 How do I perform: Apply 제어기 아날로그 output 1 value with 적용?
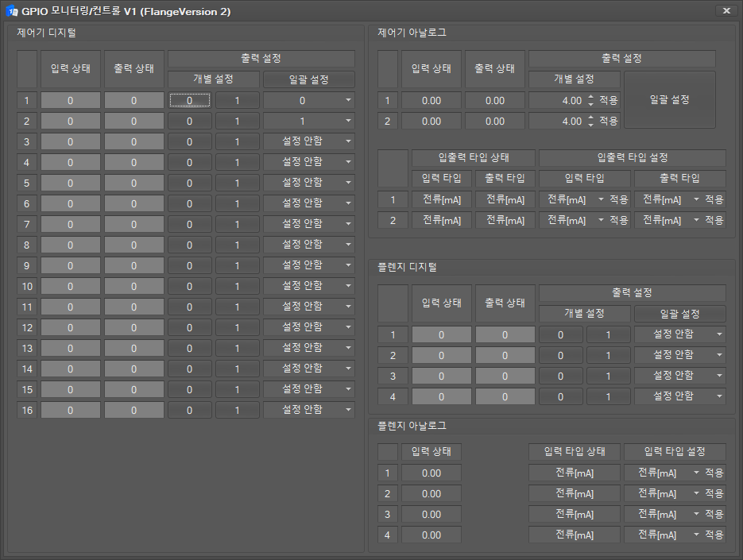tap(609, 100)
